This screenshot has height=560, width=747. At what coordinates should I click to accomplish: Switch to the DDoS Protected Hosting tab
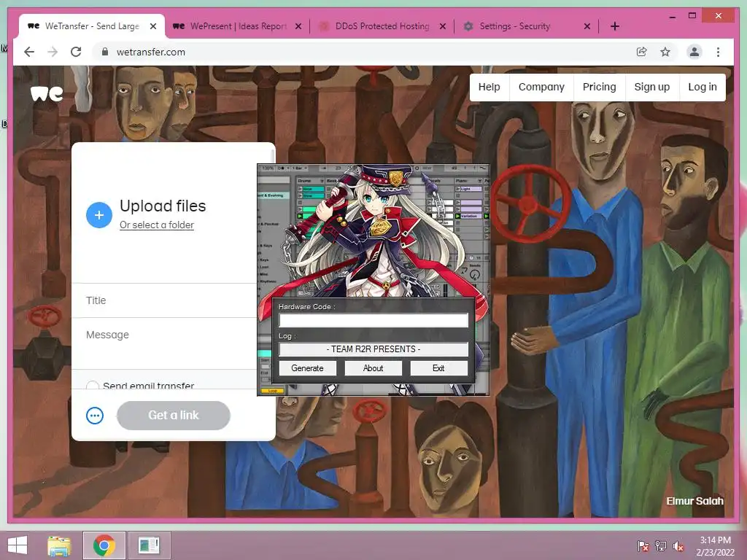tap(381, 26)
